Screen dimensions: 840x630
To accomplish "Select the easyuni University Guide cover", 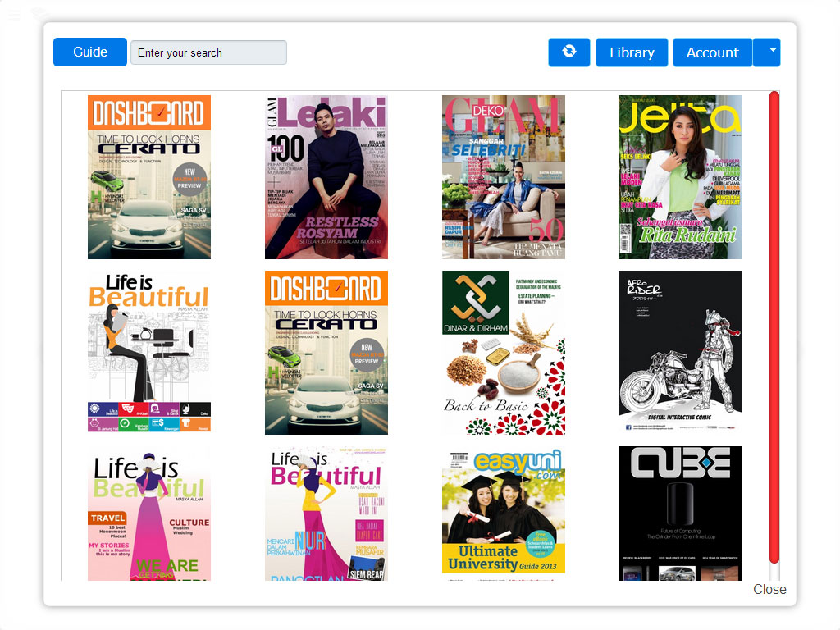I will pos(503,514).
